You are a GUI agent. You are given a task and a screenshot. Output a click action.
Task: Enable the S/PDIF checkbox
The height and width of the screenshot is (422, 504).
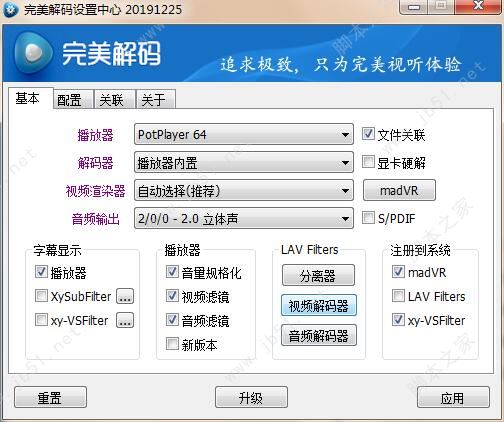(368, 218)
